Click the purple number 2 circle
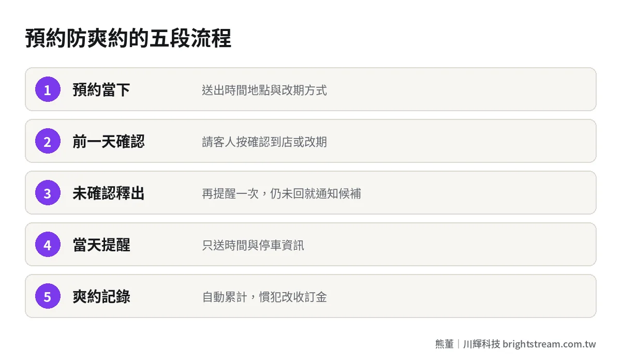This screenshot has height=364, width=621. [48, 141]
